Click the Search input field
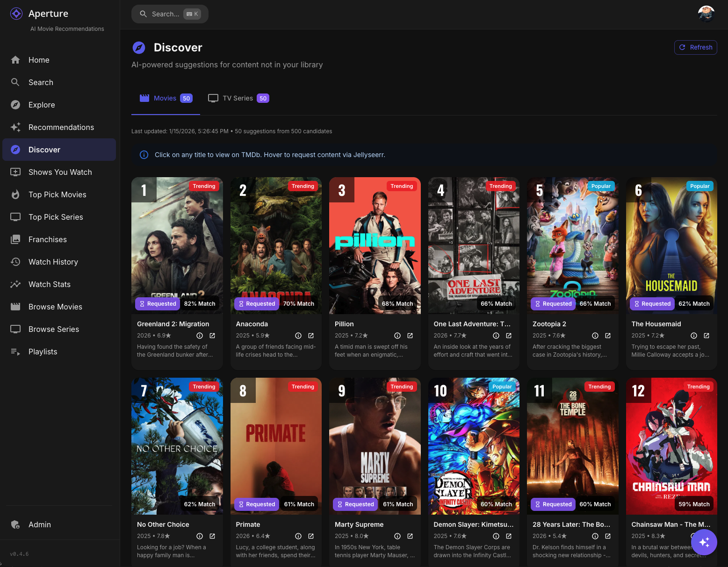The height and width of the screenshot is (567, 728). (165, 14)
